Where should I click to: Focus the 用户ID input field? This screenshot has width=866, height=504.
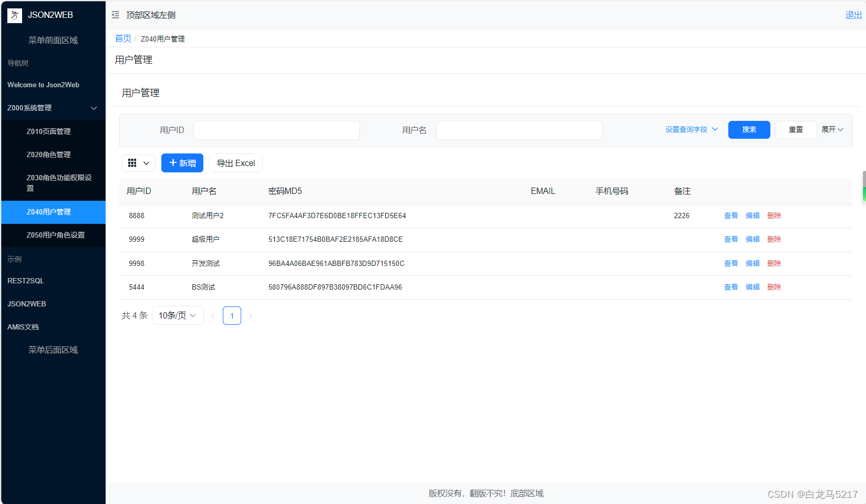tap(276, 130)
